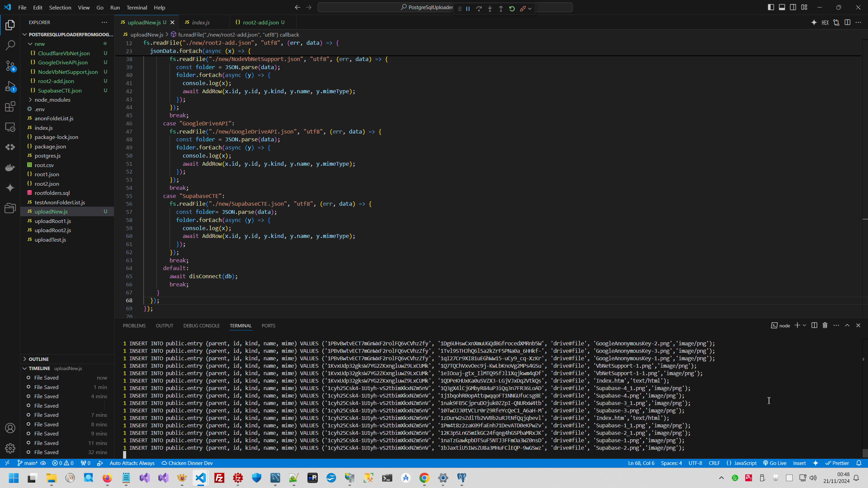
Task: Open the Extensions view
Action: (x=10, y=107)
